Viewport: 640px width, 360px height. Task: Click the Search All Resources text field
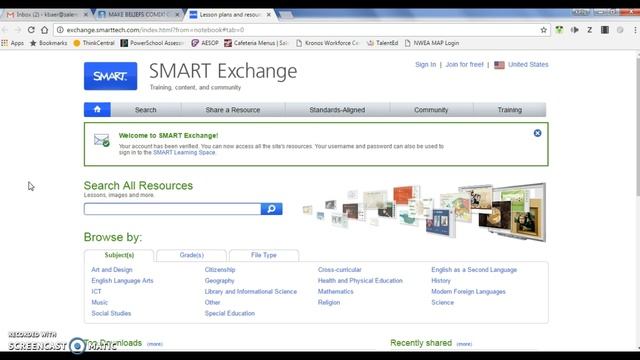point(172,209)
